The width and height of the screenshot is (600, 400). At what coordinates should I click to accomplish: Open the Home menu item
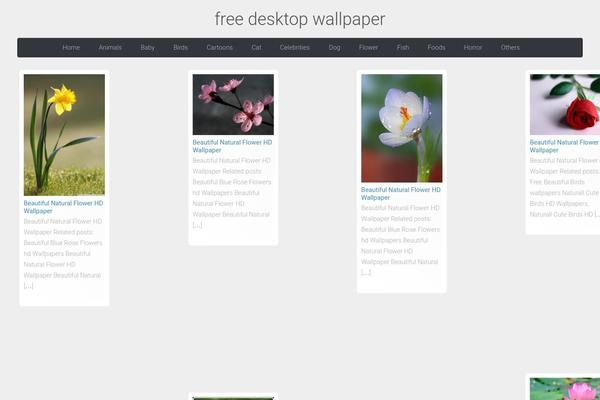tap(71, 47)
